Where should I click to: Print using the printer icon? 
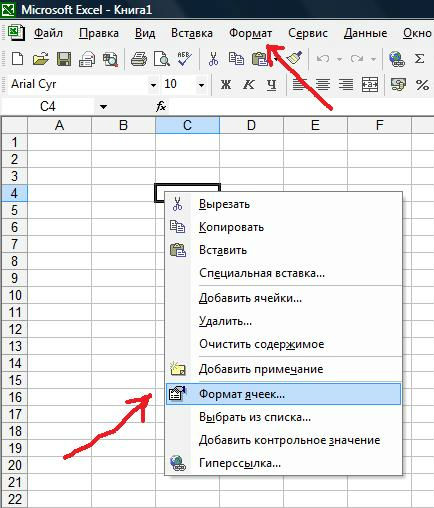coord(139,59)
